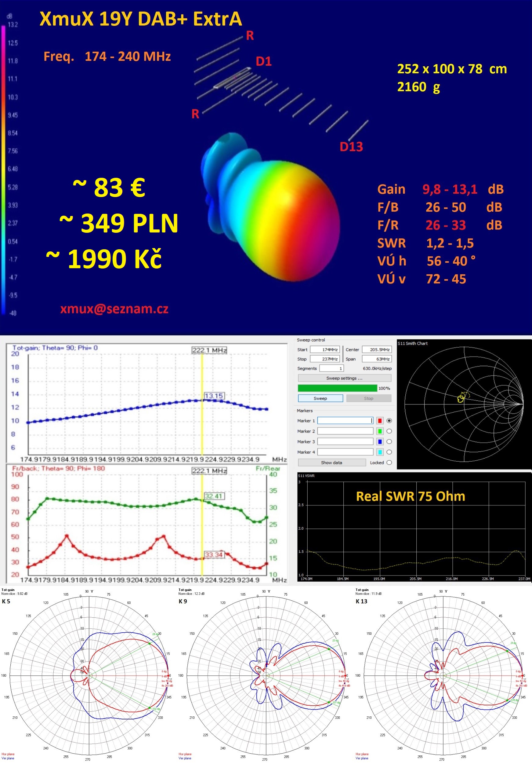Screen dimensions: 532x764
Task: Click the 'Tot-gain; Theta= 90; Phi= 0' chart title
Action: (55, 348)
